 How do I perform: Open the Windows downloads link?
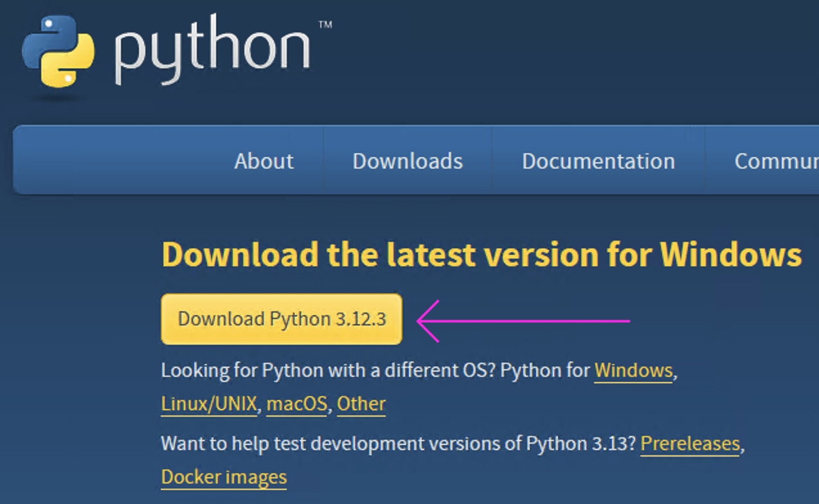pyautogui.click(x=633, y=371)
